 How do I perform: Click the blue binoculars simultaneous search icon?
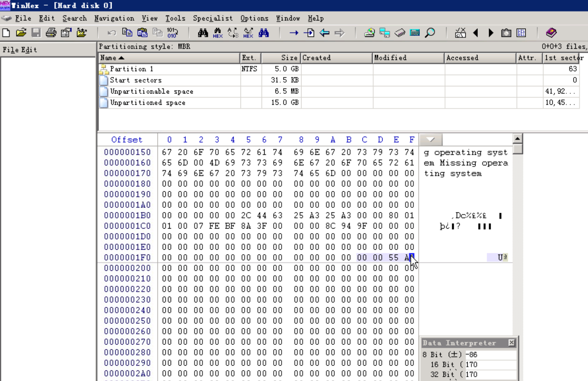264,33
